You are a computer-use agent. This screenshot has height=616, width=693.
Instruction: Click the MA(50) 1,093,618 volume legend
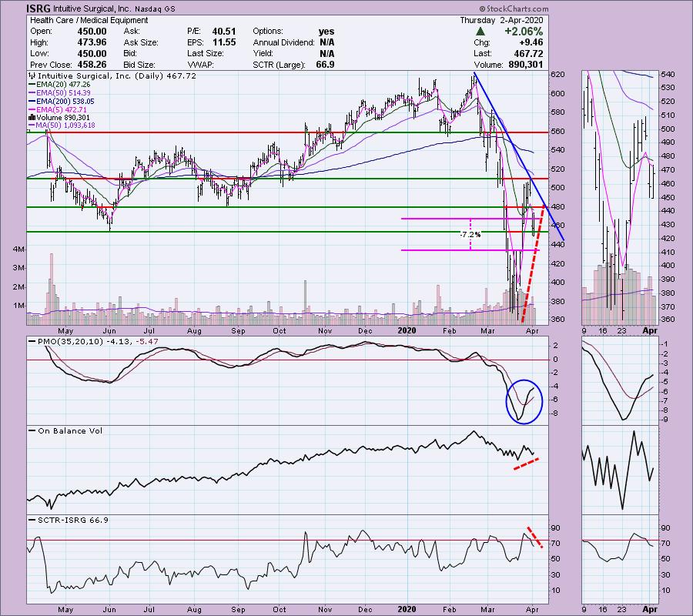point(62,126)
